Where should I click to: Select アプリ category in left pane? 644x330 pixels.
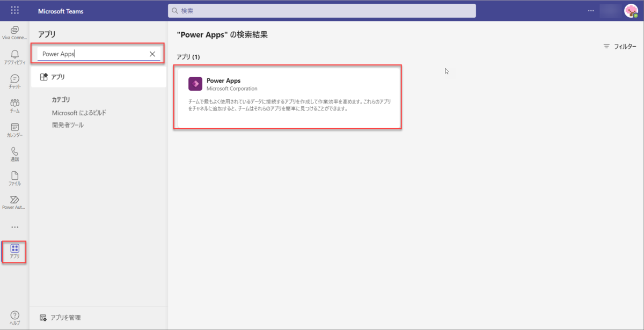pos(98,77)
